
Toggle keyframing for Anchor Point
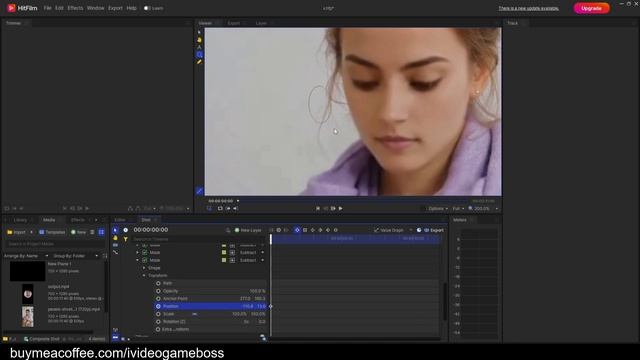click(158, 299)
